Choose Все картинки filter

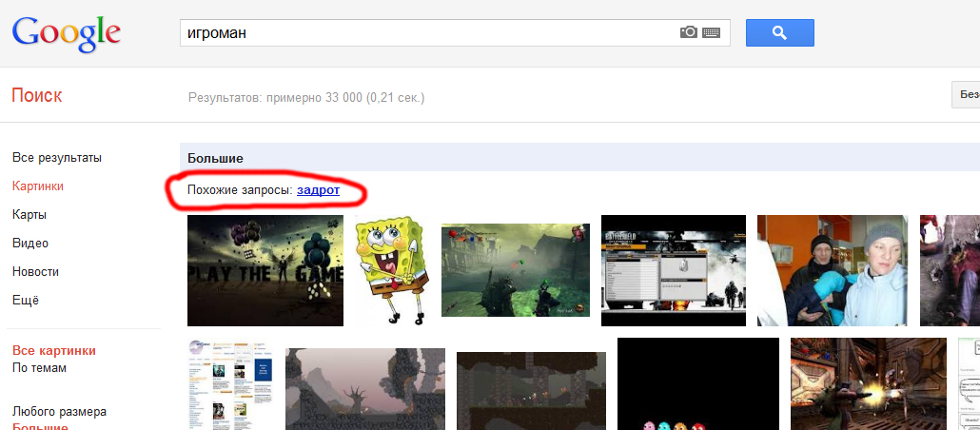[54, 350]
